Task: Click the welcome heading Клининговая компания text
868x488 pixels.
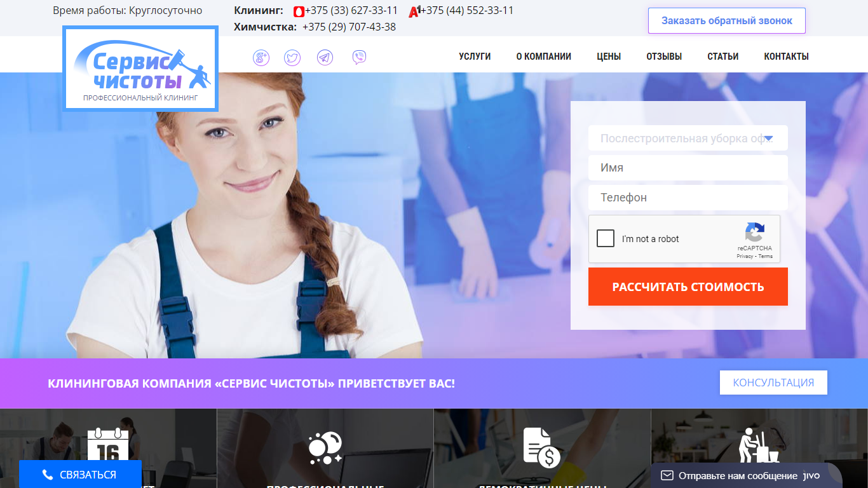Action: (251, 384)
